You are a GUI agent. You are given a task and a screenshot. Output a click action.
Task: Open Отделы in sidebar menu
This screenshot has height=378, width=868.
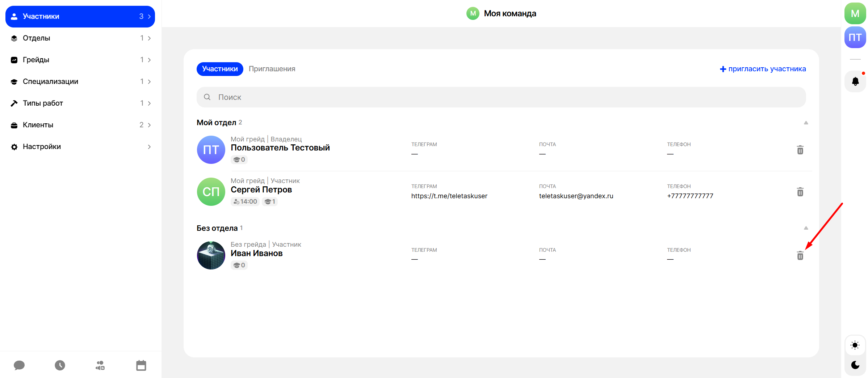tap(80, 38)
